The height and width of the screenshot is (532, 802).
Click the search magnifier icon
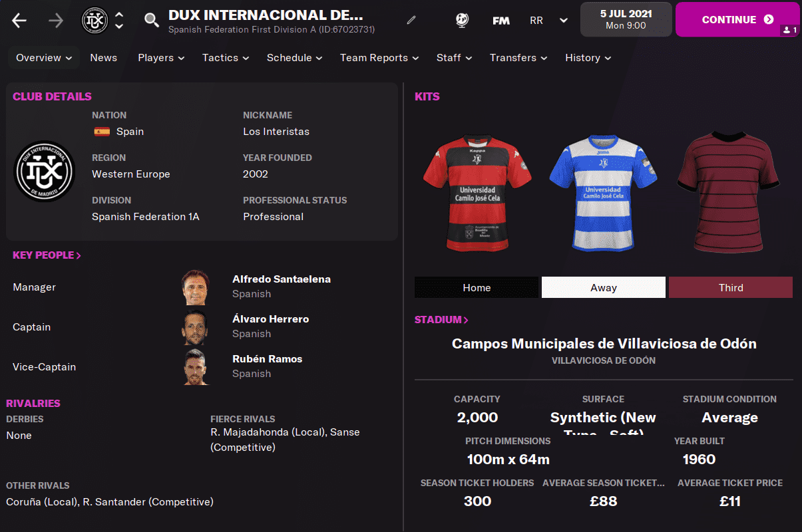pyautogui.click(x=152, y=20)
